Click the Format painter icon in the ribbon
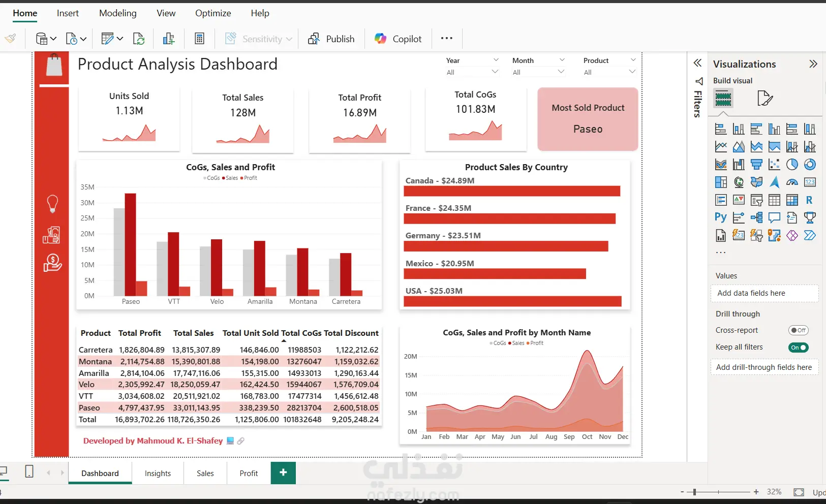 (10, 39)
